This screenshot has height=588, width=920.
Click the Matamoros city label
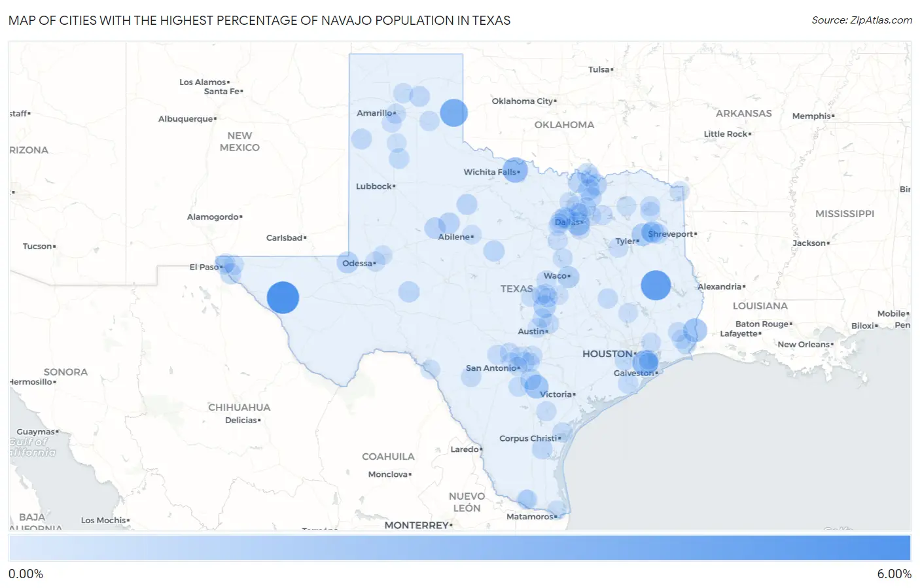tap(531, 517)
